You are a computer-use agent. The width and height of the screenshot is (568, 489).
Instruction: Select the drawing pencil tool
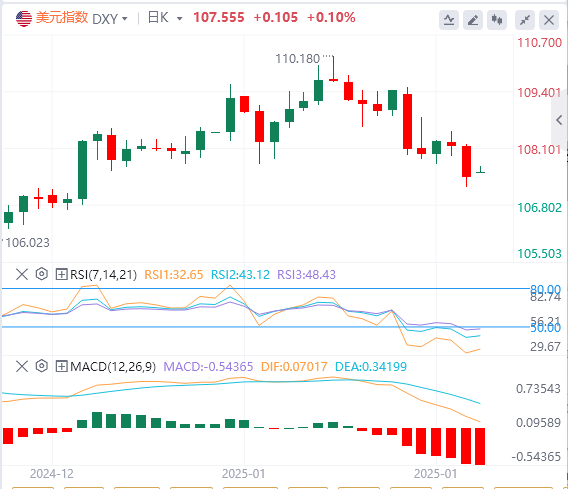point(473,20)
